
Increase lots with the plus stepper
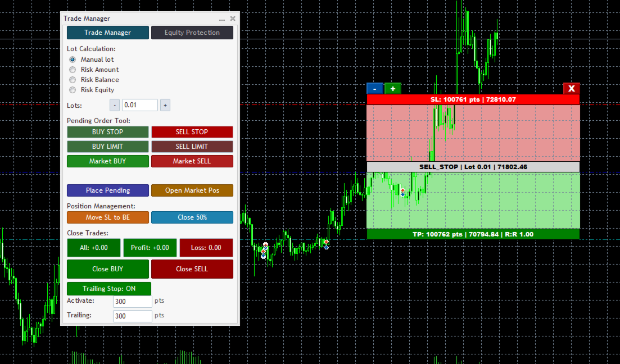tap(165, 105)
